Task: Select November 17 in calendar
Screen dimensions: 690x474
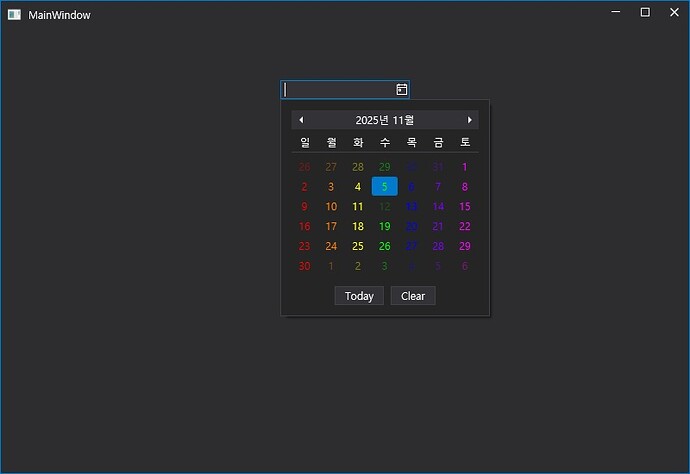Action: point(331,226)
